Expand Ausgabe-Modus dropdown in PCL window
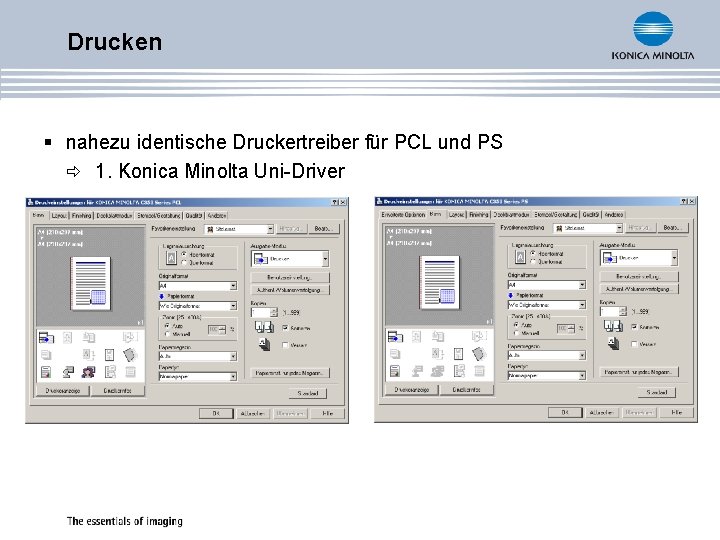 click(290, 259)
